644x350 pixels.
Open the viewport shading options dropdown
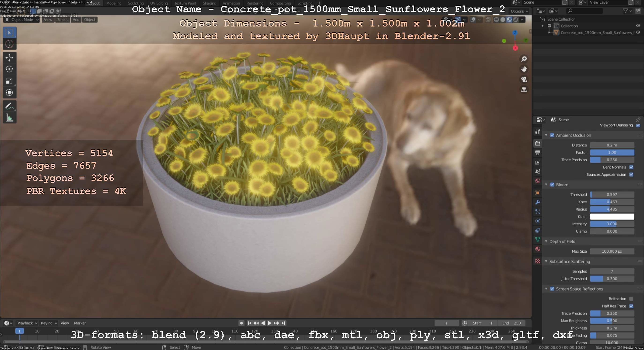tap(522, 19)
